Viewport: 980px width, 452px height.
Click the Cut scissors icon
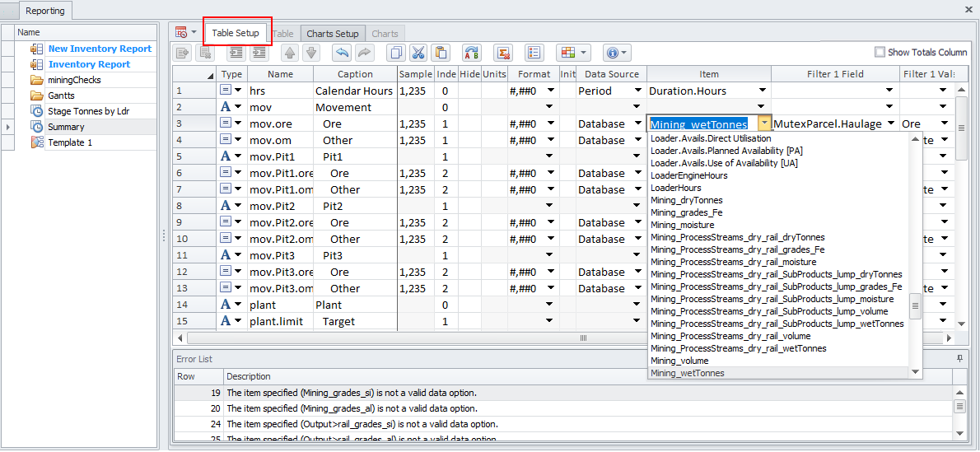(x=418, y=53)
